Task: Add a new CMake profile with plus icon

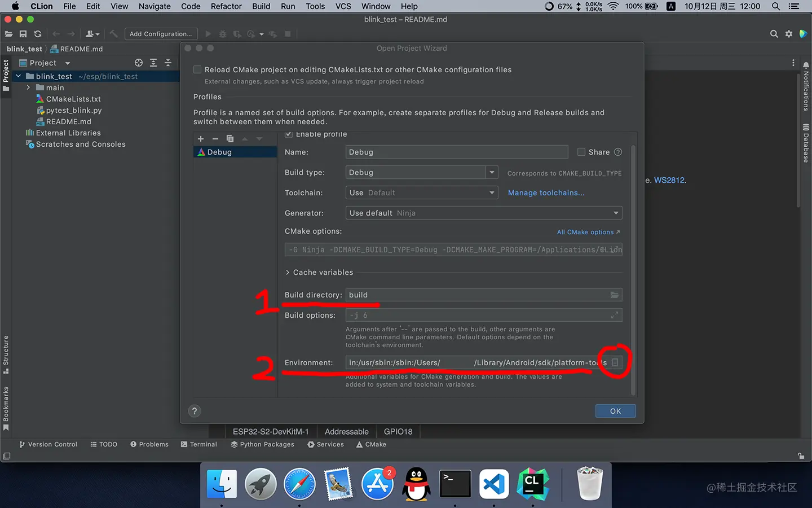Action: pyautogui.click(x=201, y=138)
